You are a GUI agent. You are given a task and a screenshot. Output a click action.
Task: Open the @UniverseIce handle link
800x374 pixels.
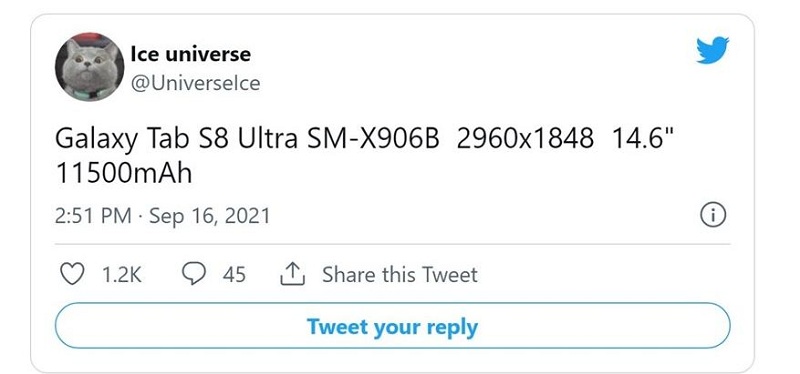(195, 83)
